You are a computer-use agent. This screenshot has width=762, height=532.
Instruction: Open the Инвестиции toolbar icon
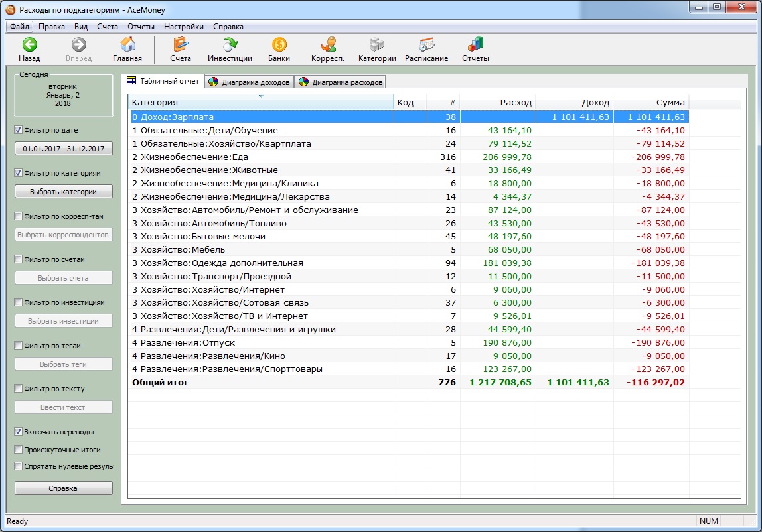230,44
